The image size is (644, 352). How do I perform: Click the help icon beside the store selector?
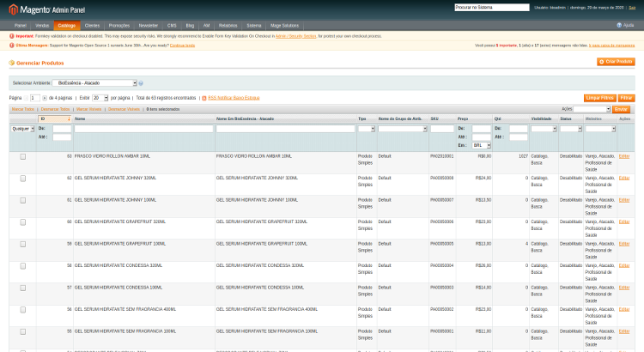(x=141, y=83)
